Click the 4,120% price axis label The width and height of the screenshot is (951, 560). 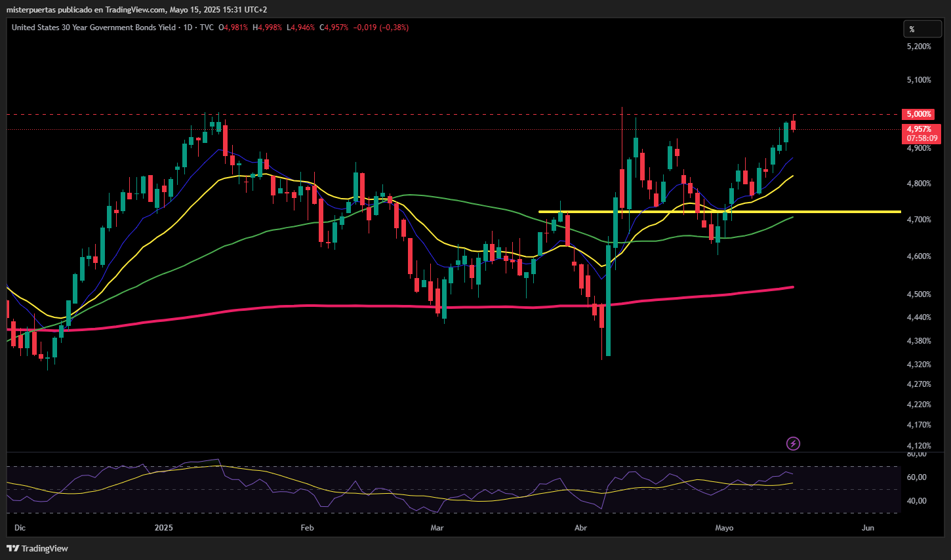919,446
